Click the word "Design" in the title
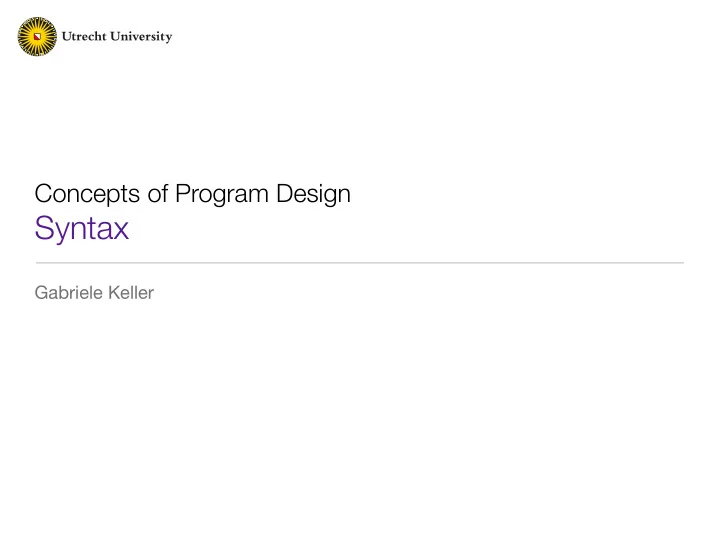 pos(313,194)
